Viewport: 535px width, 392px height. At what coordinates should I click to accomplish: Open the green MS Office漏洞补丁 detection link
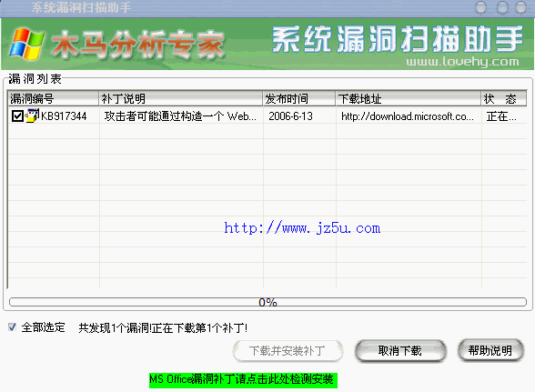coord(243,379)
